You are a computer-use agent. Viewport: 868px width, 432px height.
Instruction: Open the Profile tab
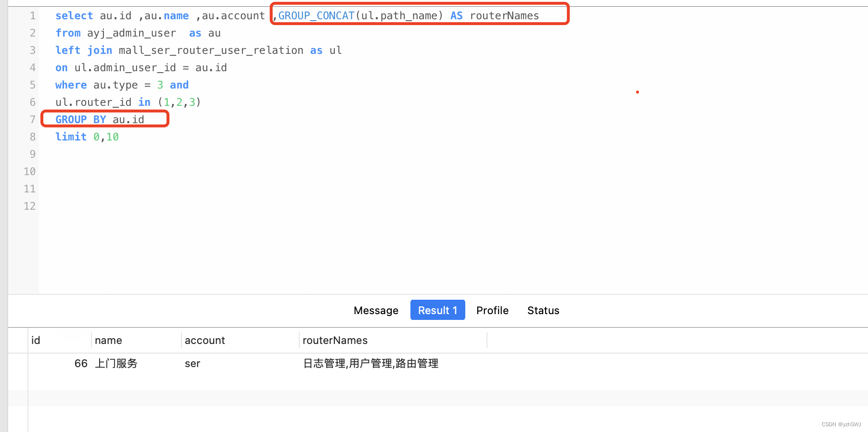[x=492, y=310]
